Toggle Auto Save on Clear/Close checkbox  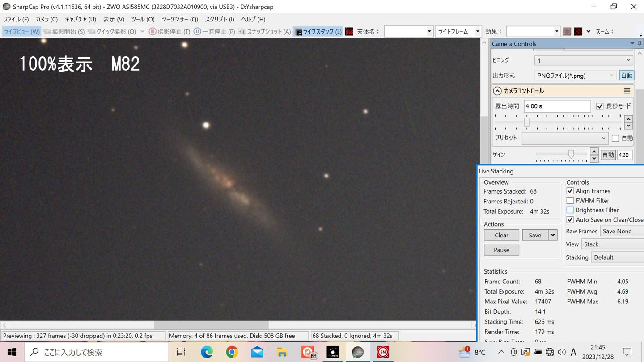(x=570, y=219)
